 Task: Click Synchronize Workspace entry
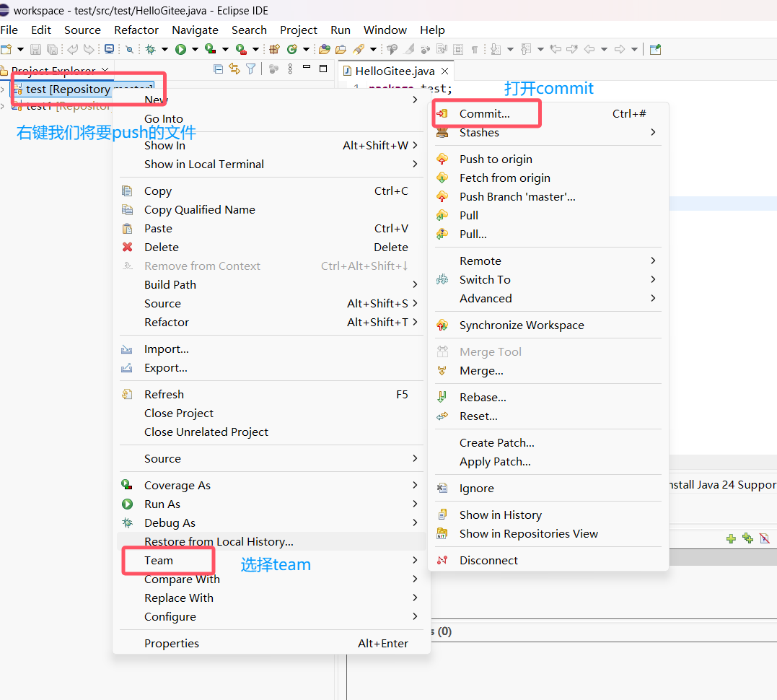[x=548, y=325]
